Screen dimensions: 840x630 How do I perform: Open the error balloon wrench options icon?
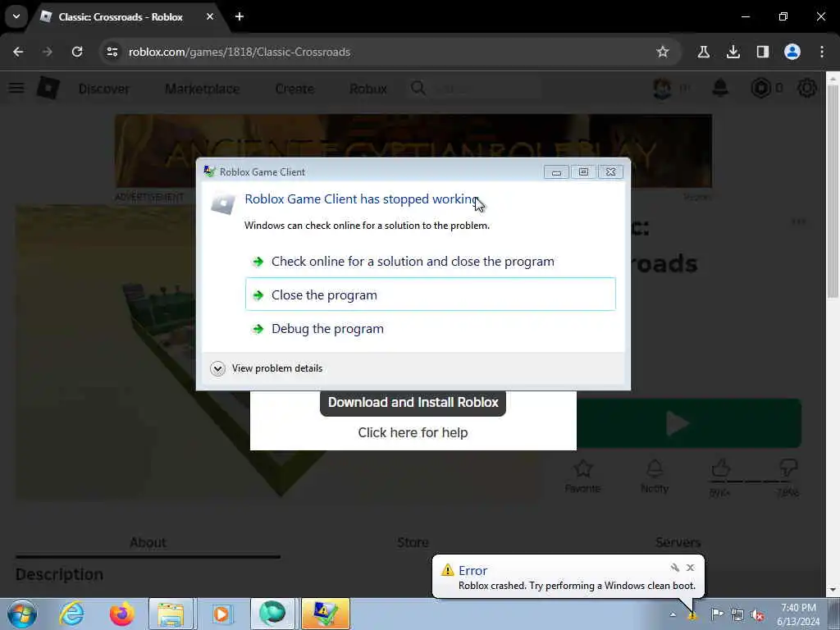tap(675, 568)
